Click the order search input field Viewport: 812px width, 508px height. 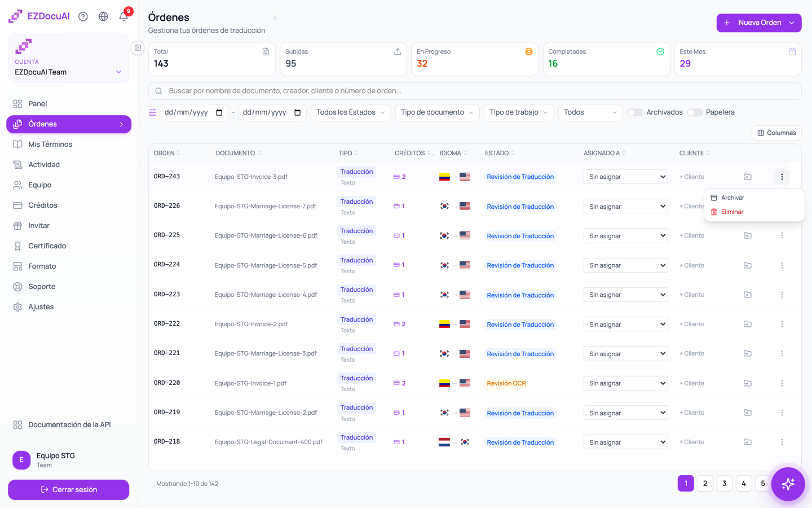(475, 91)
